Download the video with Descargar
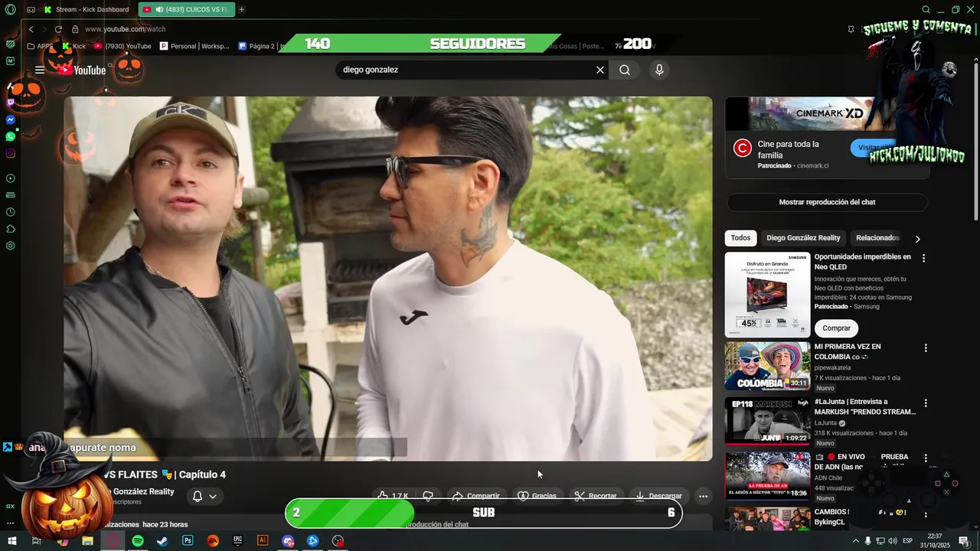 pos(658,496)
